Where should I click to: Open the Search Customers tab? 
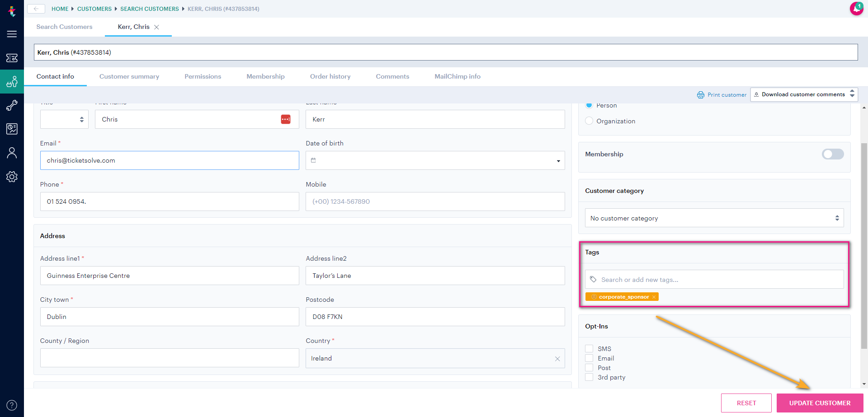[64, 27]
